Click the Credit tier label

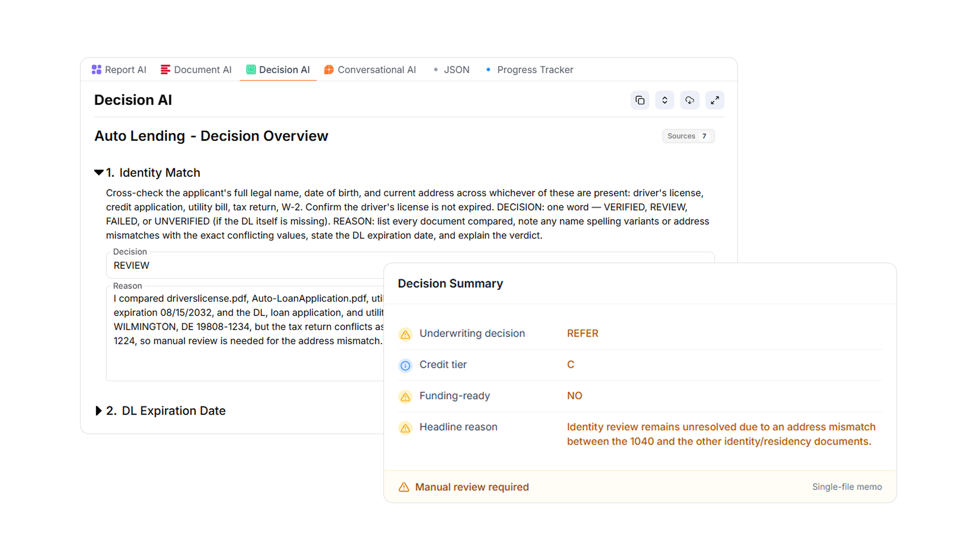tap(443, 365)
